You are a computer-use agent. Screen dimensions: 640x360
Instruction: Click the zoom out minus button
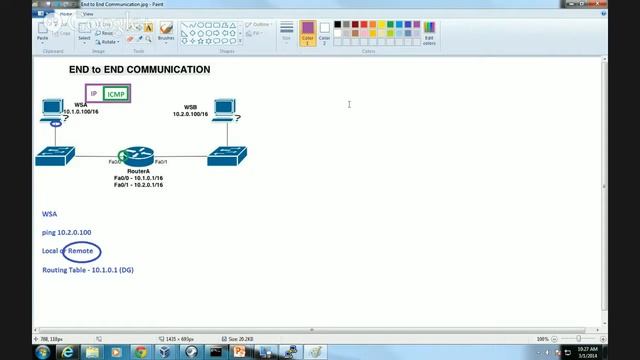pos(554,339)
